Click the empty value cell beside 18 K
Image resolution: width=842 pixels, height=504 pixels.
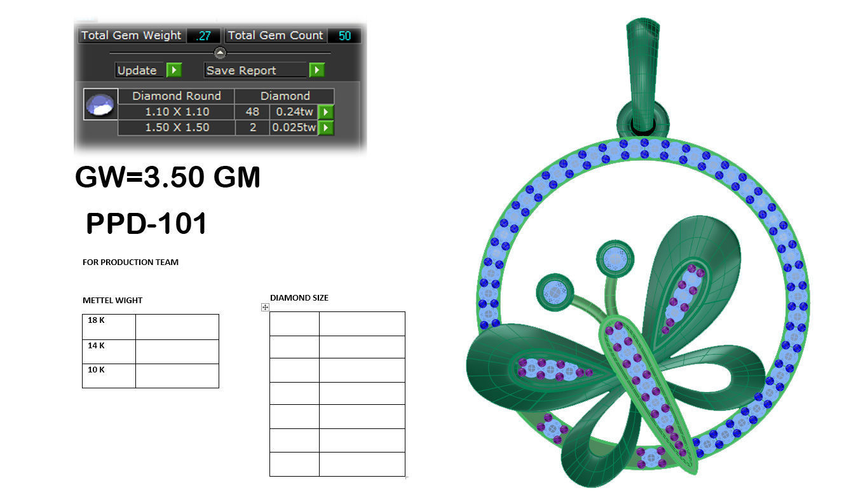[177, 327]
